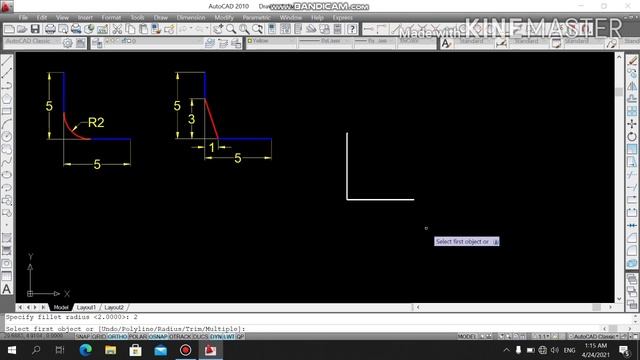Click the Open file icon
The height and width of the screenshot is (360, 640).
click(22, 29)
